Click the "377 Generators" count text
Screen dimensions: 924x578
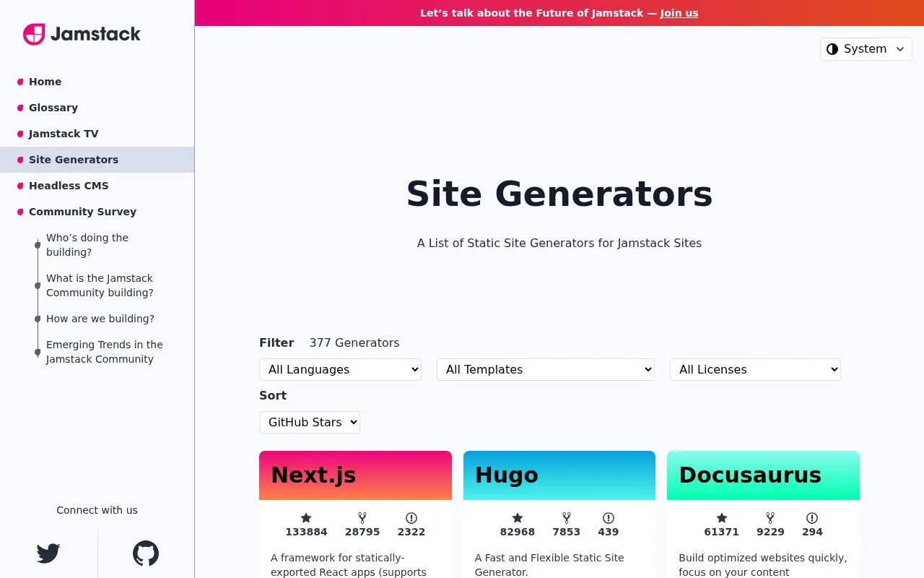[x=354, y=342]
